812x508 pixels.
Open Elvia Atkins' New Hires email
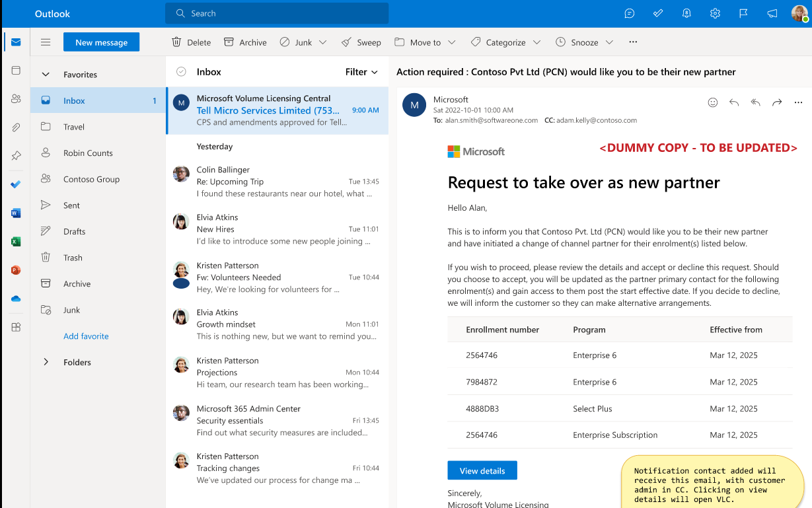pyautogui.click(x=277, y=229)
